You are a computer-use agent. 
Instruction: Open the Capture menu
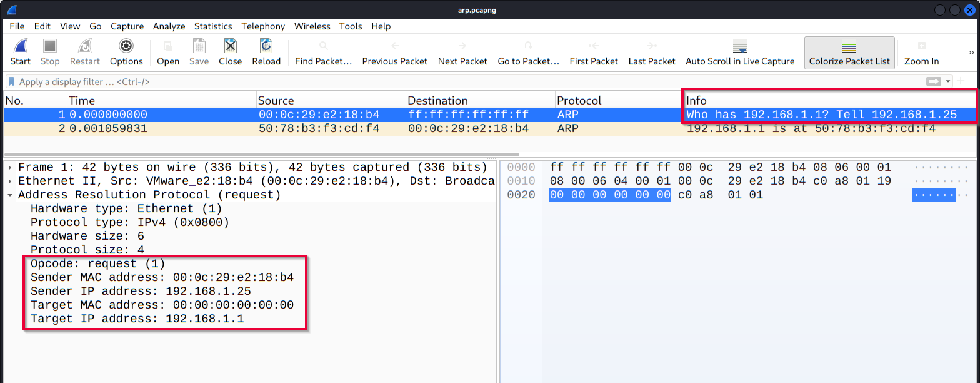click(127, 26)
